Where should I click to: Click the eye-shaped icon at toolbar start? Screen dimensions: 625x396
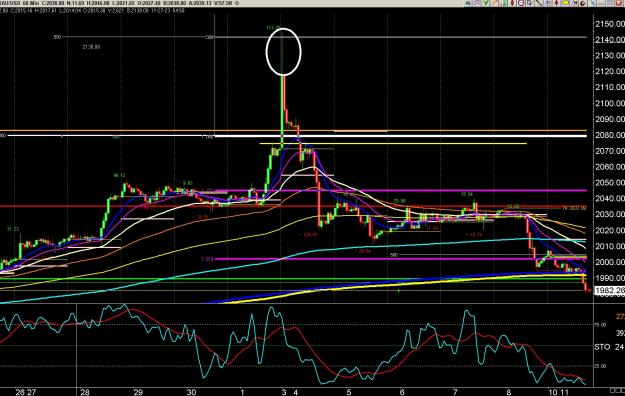pyautogui.click(x=468, y=3)
